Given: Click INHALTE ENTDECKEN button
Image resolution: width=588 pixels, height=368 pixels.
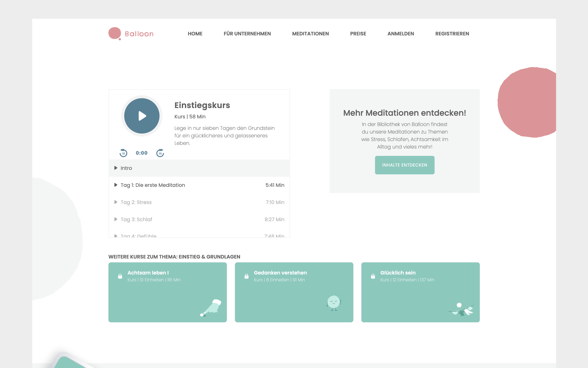Looking at the screenshot, I should [x=405, y=165].
